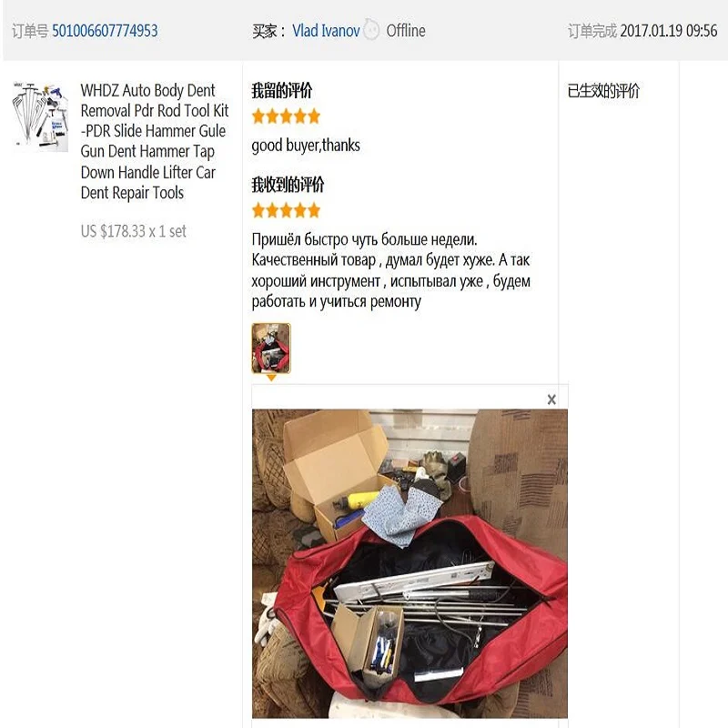The image size is (728, 728).
Task: Click the Offline status label
Action: 406,31
